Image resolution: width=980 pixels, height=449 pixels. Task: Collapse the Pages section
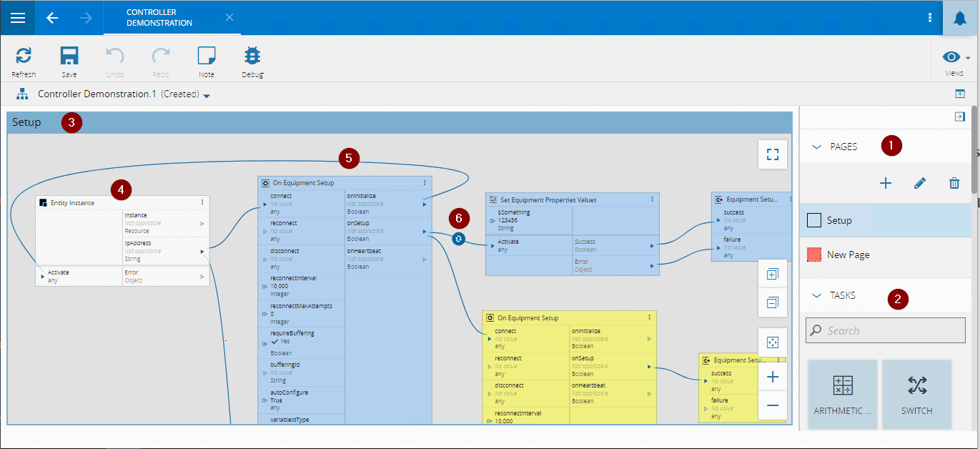pyautogui.click(x=817, y=147)
